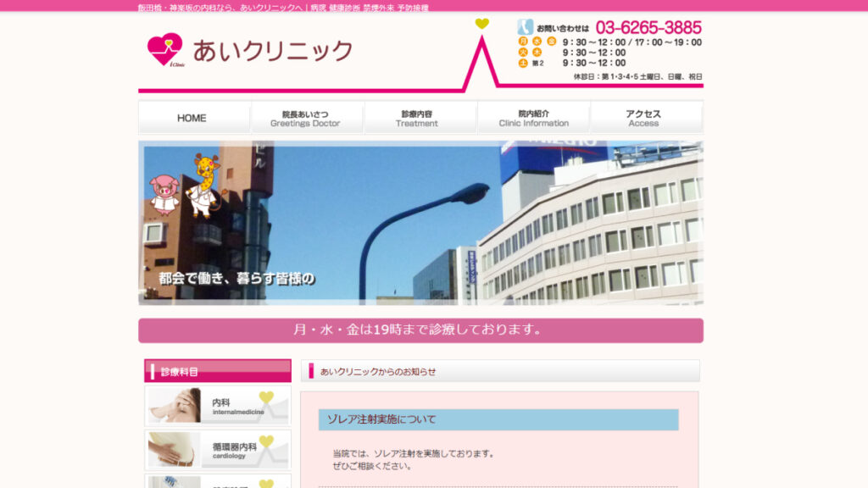Click the pink heart clinic logo icon

pyautogui.click(x=164, y=49)
